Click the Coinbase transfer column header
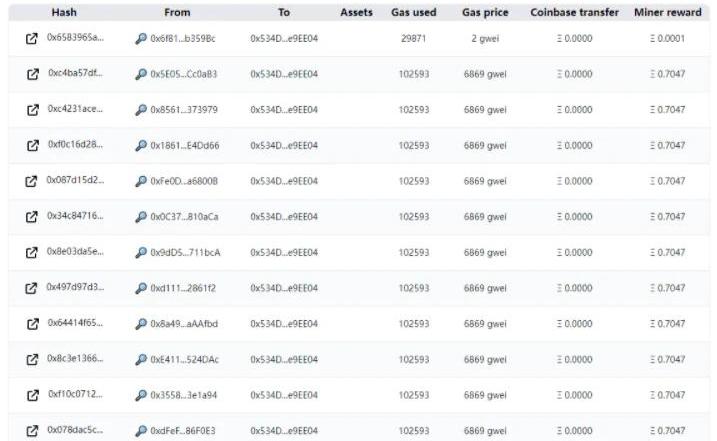717x441 pixels. 574,13
